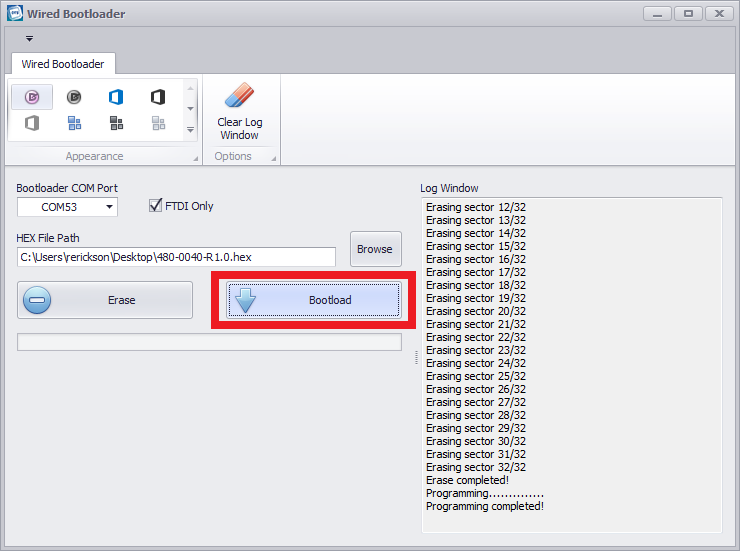Select the black Office skin icon

click(158, 97)
